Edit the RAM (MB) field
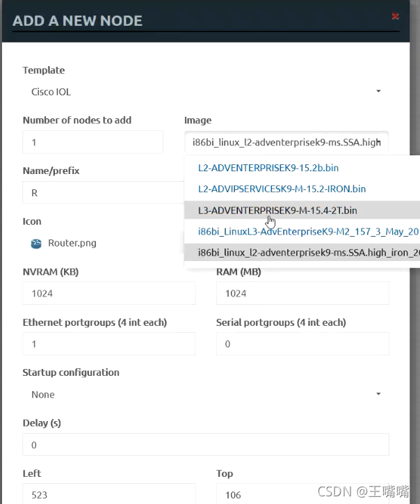The image size is (420, 504). pos(302,293)
